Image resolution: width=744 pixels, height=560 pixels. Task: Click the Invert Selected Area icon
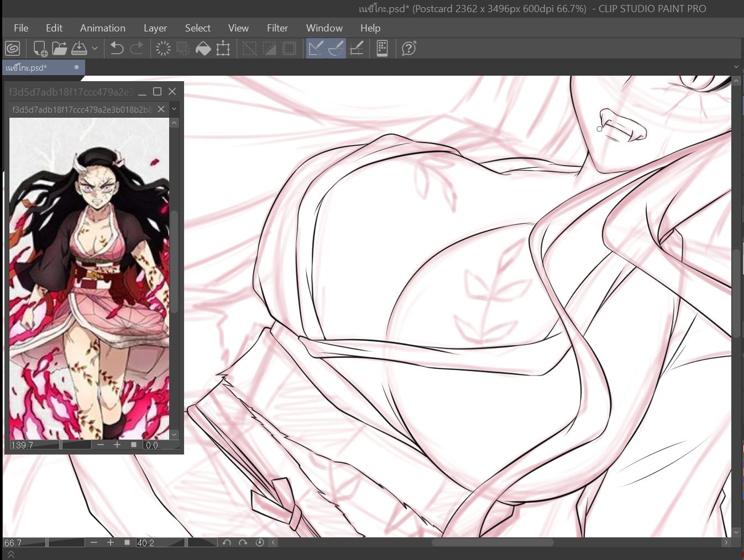coord(269,49)
